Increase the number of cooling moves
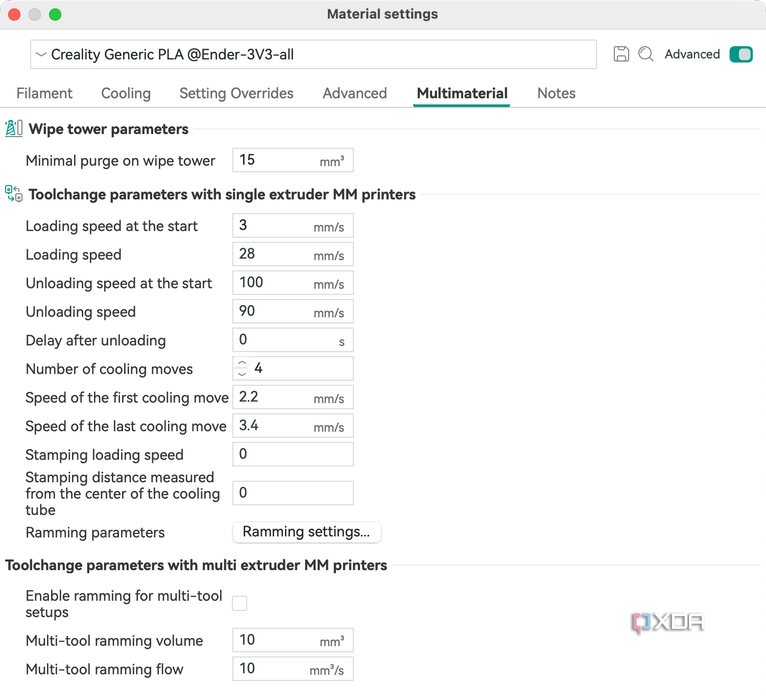Image resolution: width=766 pixels, height=697 pixels. [242, 363]
